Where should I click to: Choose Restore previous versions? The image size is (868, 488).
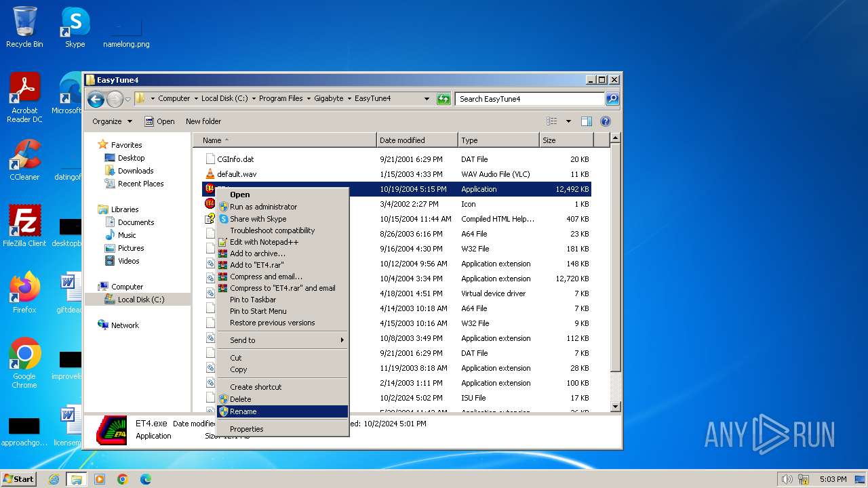pyautogui.click(x=282, y=323)
